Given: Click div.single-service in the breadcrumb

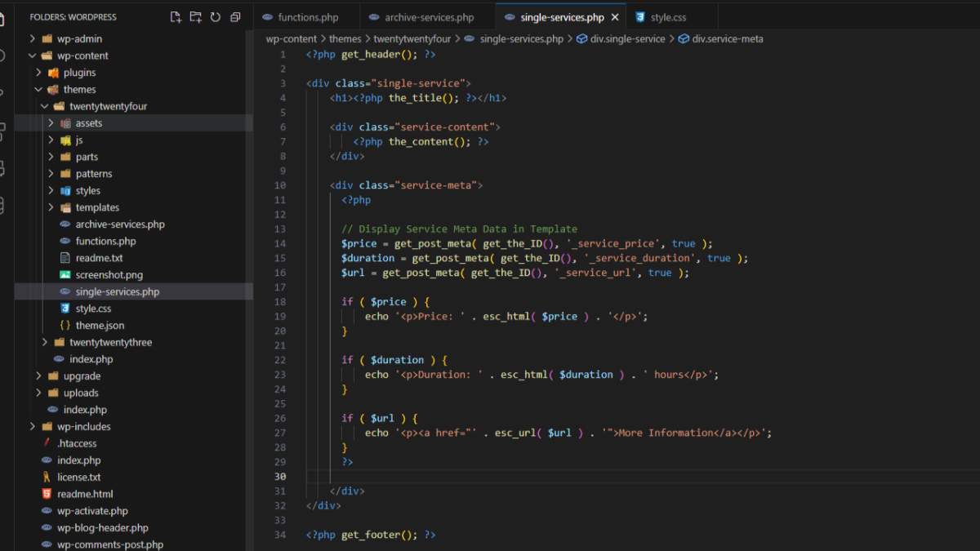Looking at the screenshot, I should (628, 38).
